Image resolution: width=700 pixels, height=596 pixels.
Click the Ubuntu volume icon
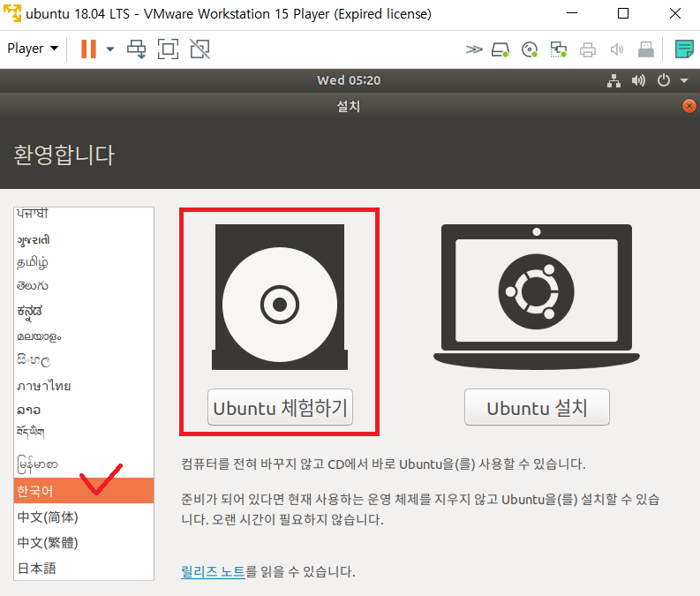638,80
